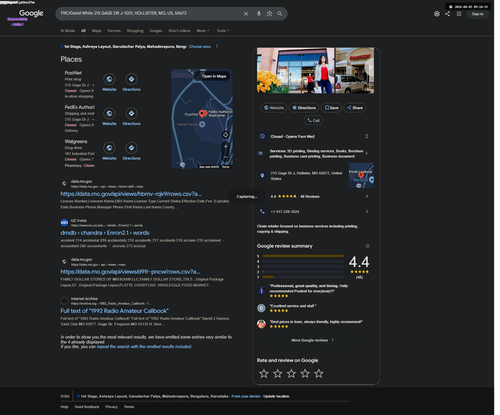This screenshot has width=500, height=415.
Task: Click the Sign in button
Action: point(477,14)
